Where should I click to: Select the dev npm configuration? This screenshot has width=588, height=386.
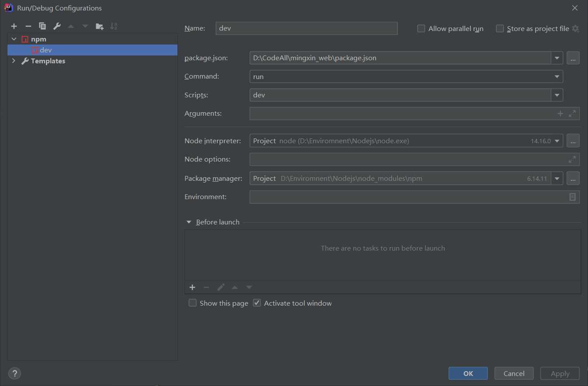[x=45, y=50]
